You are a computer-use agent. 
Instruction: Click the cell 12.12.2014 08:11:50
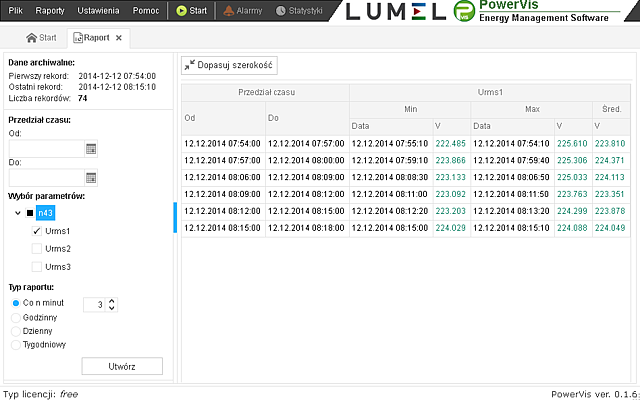point(512,194)
